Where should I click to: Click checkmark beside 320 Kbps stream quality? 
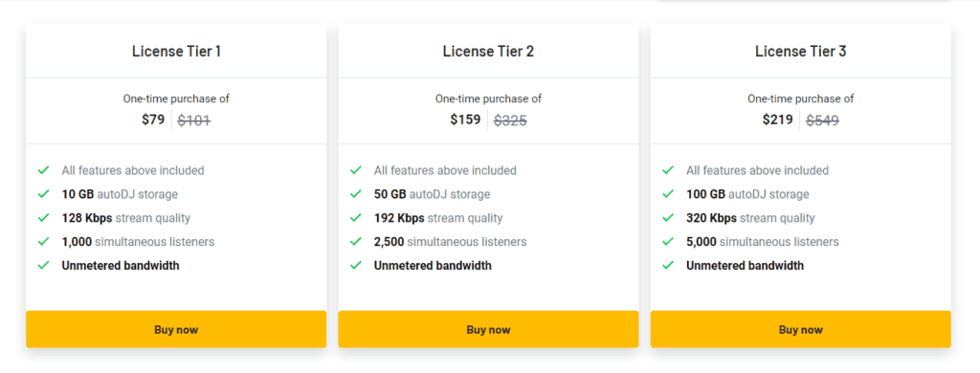click(668, 218)
